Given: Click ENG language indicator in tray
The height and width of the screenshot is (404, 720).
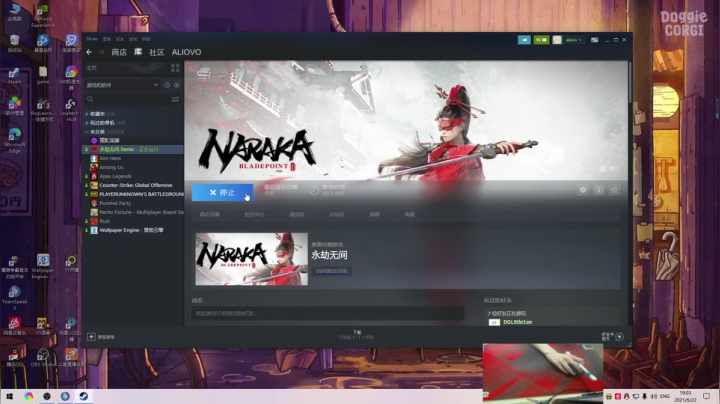Looking at the screenshot, I should (x=664, y=396).
